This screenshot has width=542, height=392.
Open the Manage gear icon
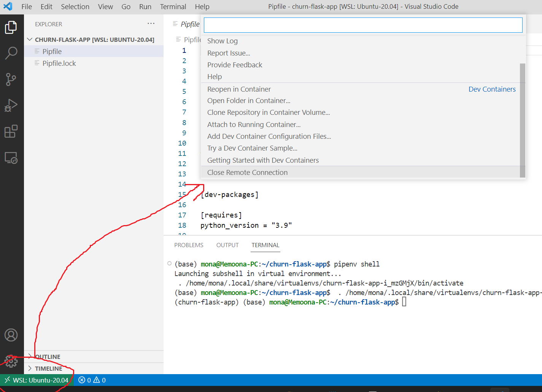pyautogui.click(x=11, y=361)
